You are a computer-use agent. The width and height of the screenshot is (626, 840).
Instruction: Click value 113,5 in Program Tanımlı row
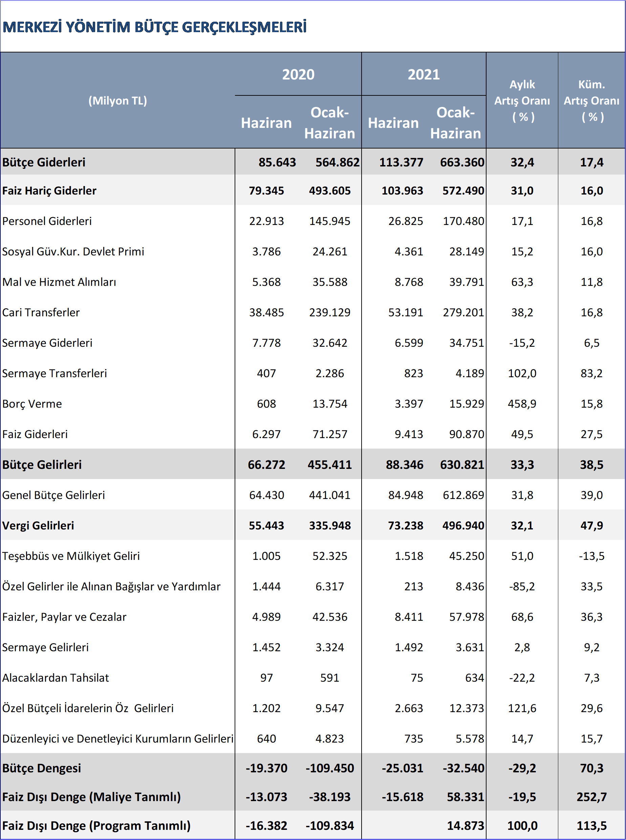pos(591,825)
